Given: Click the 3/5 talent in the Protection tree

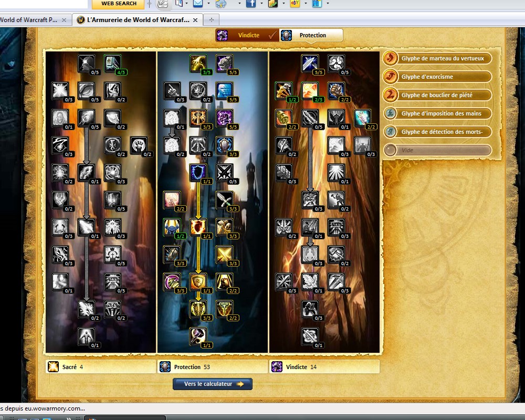Looking at the screenshot, I should pyautogui.click(x=198, y=64).
